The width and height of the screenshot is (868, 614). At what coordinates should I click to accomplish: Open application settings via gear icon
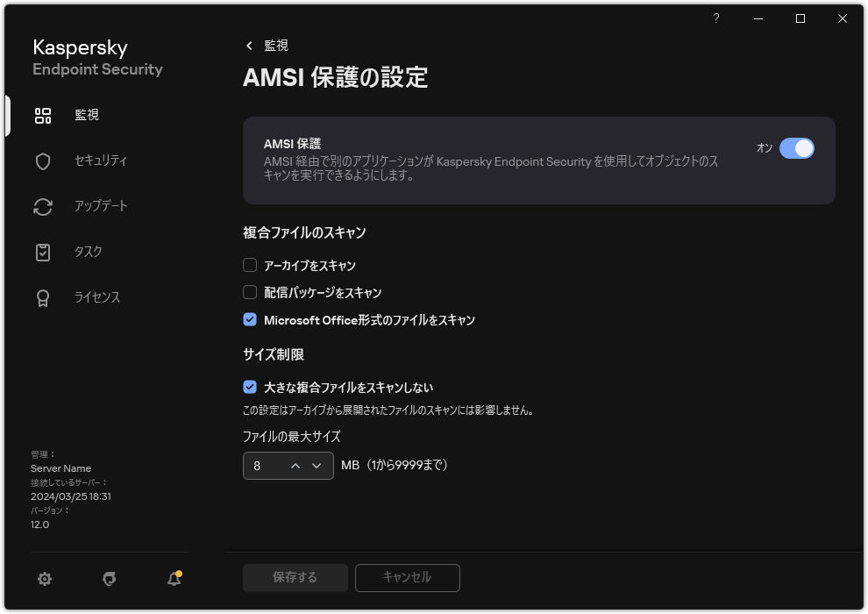(x=44, y=579)
